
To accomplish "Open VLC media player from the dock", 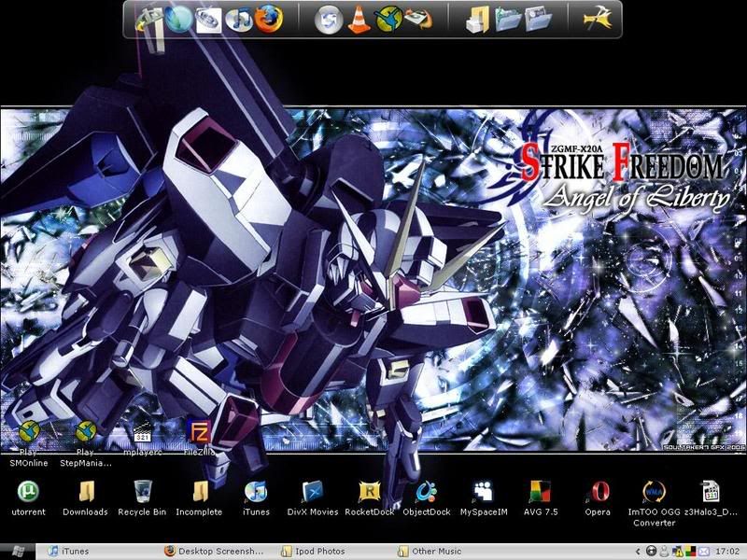I will pos(359,20).
